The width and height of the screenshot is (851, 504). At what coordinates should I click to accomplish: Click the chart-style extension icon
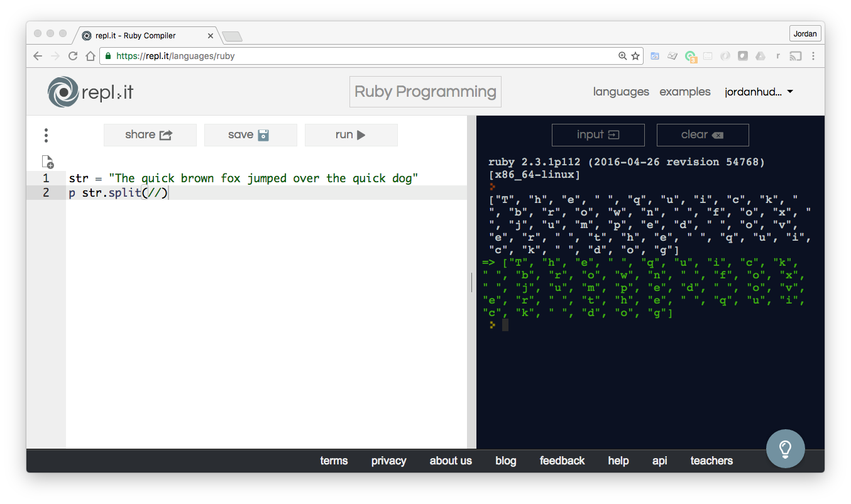point(673,56)
